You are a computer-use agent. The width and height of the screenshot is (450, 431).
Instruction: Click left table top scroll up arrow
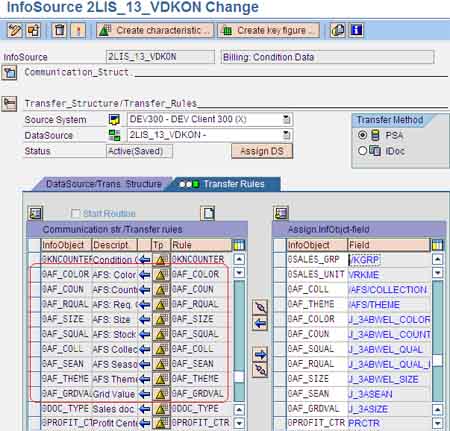point(239,259)
